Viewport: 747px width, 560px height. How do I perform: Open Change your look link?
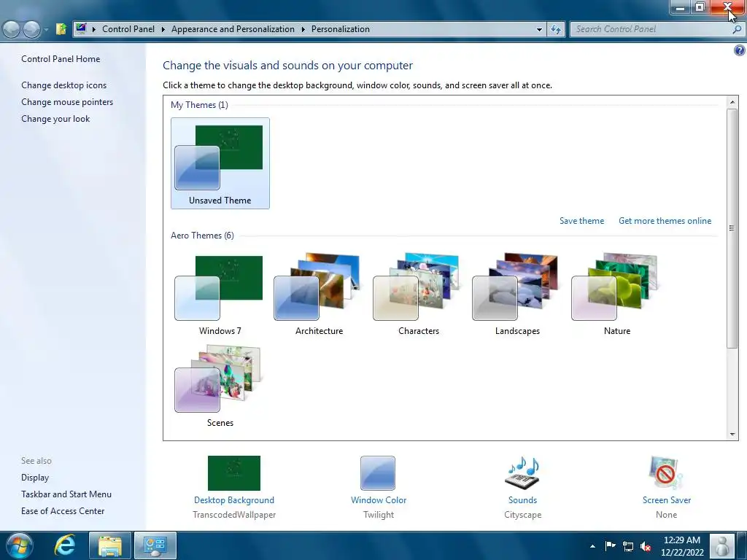tap(55, 119)
